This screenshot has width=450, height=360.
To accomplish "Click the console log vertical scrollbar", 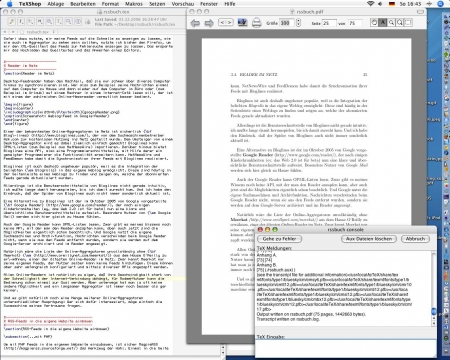I will (x=434, y=289).
